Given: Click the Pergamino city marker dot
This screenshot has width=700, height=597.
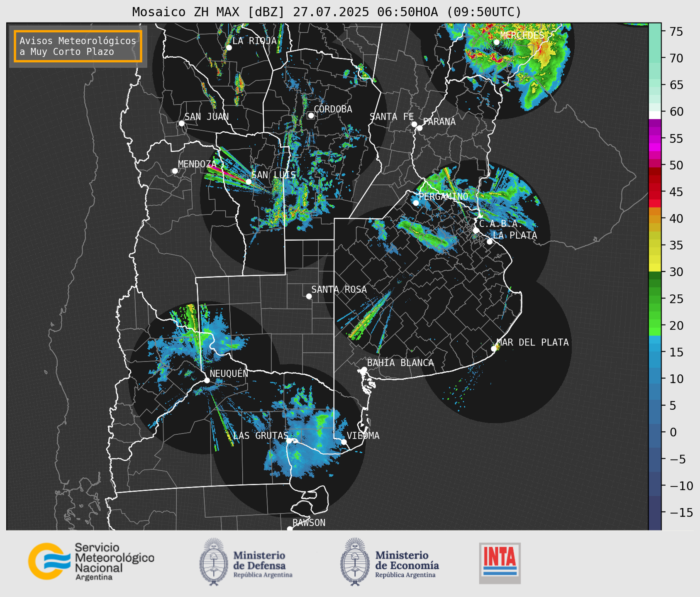Looking at the screenshot, I should [416, 203].
